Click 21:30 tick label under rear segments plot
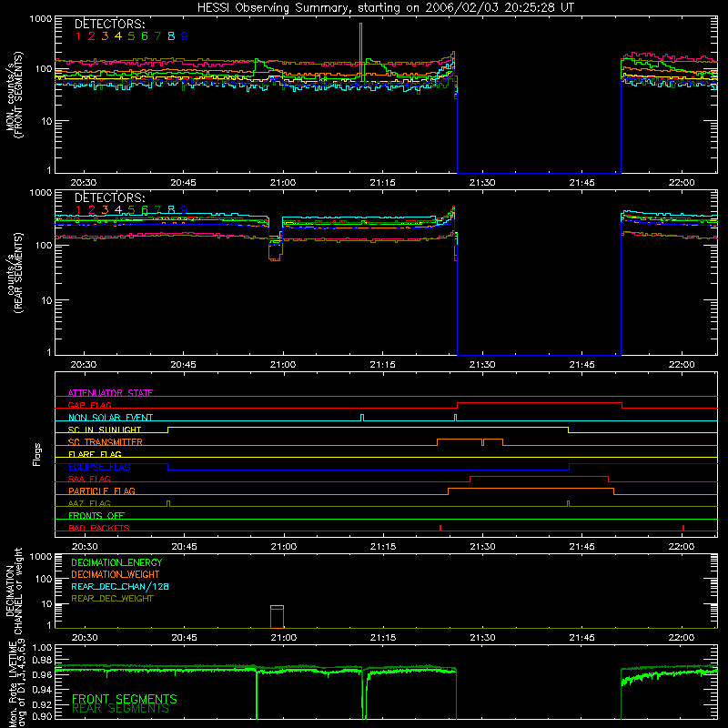The height and width of the screenshot is (728, 728). (482, 365)
